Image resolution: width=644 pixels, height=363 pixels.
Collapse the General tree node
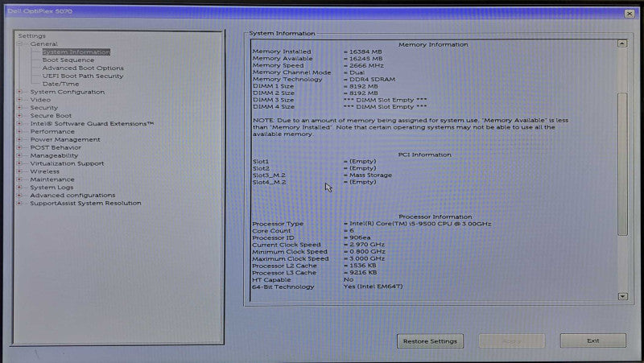pyautogui.click(x=19, y=44)
